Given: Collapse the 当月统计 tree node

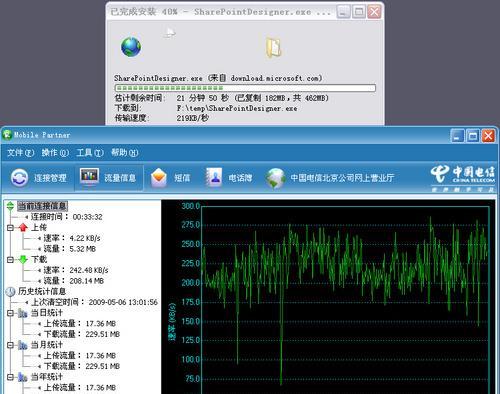Looking at the screenshot, I should [x=10, y=345].
